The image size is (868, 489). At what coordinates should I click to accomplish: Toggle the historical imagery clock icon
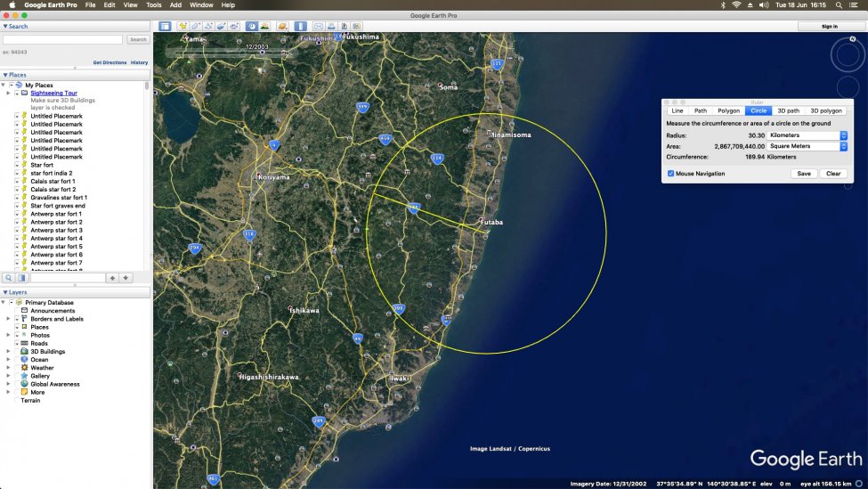tap(252, 26)
